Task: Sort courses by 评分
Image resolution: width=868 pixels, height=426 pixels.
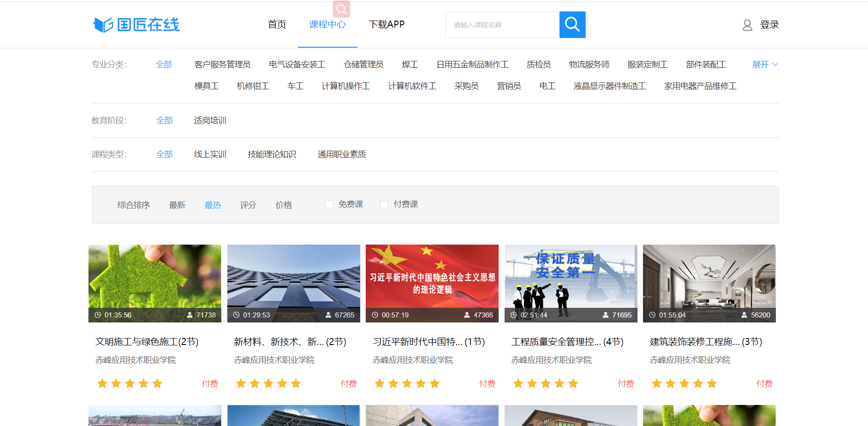Action: click(248, 205)
